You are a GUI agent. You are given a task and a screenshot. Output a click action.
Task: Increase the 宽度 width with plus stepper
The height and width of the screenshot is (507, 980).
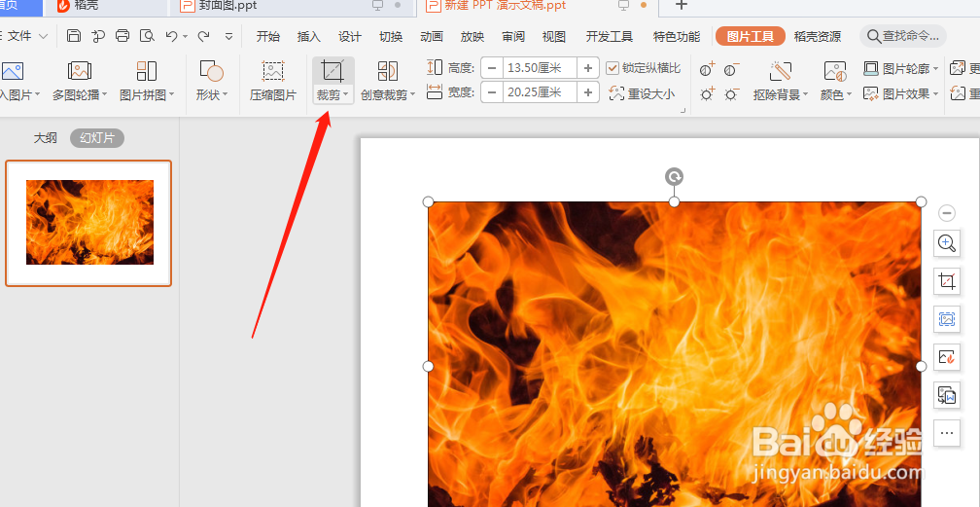pyautogui.click(x=588, y=93)
